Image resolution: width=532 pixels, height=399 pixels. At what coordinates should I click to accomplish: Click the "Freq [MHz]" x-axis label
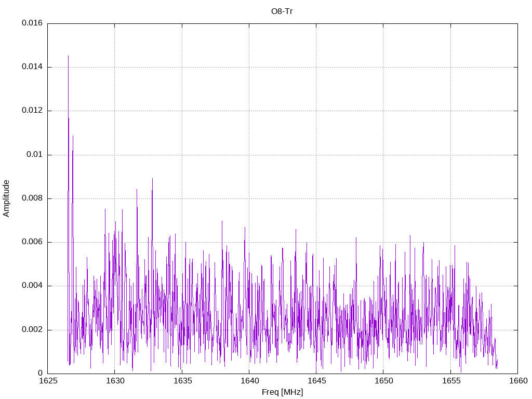pyautogui.click(x=282, y=392)
